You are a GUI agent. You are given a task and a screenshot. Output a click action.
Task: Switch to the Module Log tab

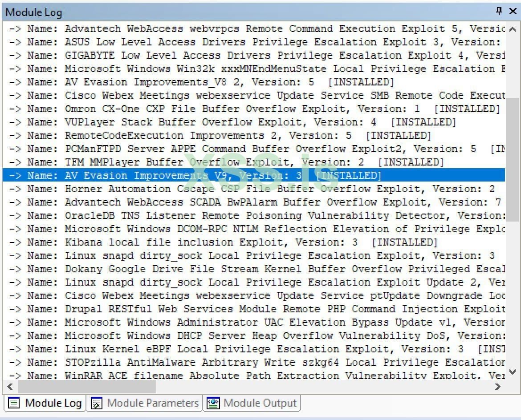point(45,403)
